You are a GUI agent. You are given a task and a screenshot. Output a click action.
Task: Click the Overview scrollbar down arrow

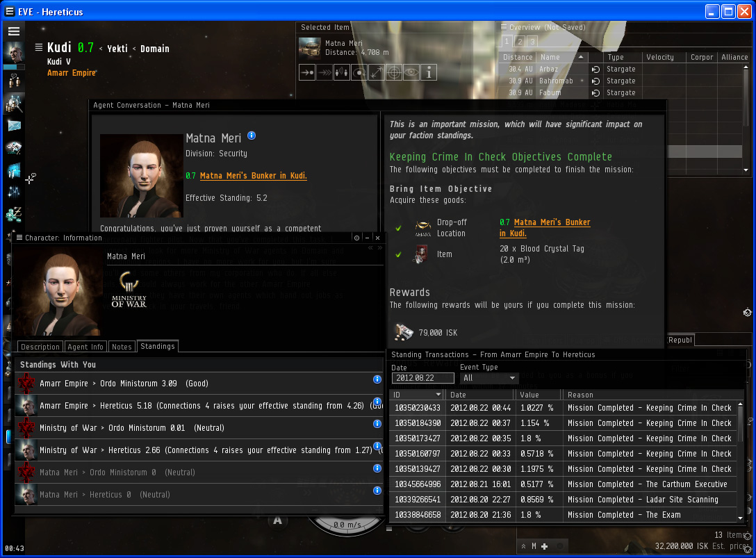pos(746,170)
